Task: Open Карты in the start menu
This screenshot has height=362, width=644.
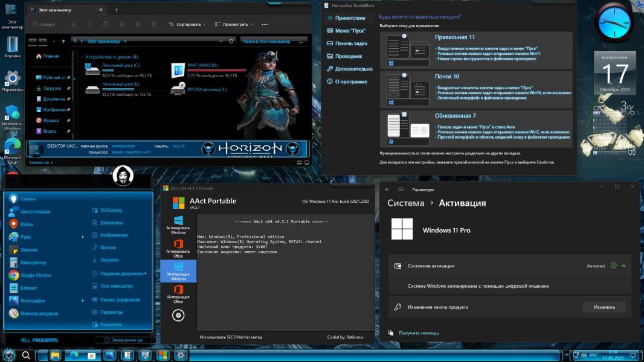Action: click(21, 224)
